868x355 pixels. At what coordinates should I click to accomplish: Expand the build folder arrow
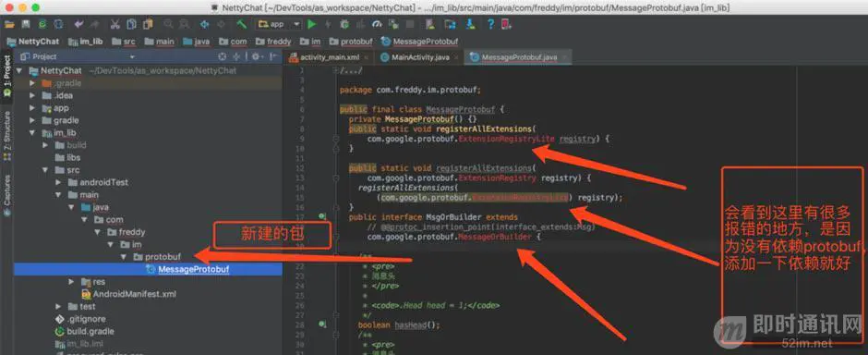point(45,145)
